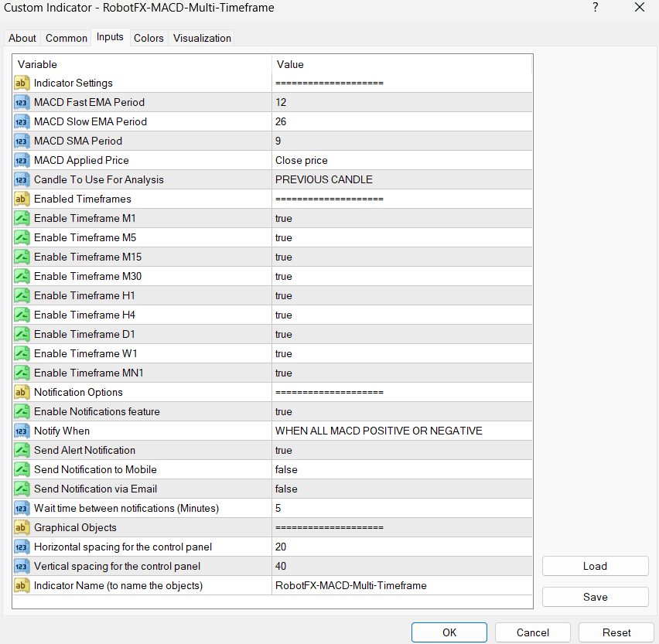Click the boolean icon for Enable Timeframe H4
The image size is (659, 644).
22,315
